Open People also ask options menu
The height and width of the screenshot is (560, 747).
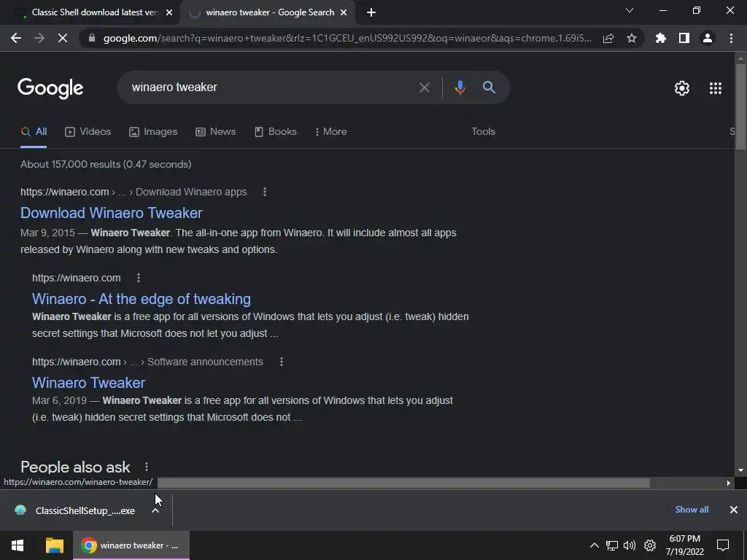[x=146, y=467]
